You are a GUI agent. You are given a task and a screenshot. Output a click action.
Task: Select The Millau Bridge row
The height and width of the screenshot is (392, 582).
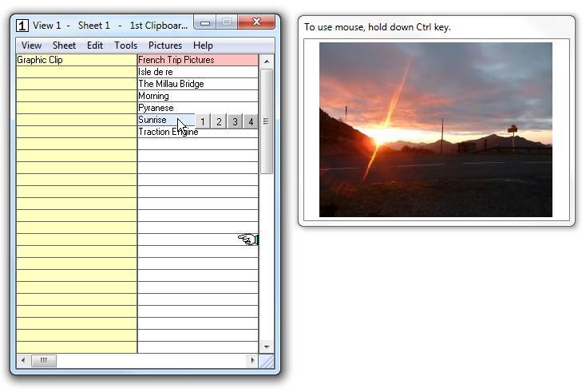(x=198, y=84)
